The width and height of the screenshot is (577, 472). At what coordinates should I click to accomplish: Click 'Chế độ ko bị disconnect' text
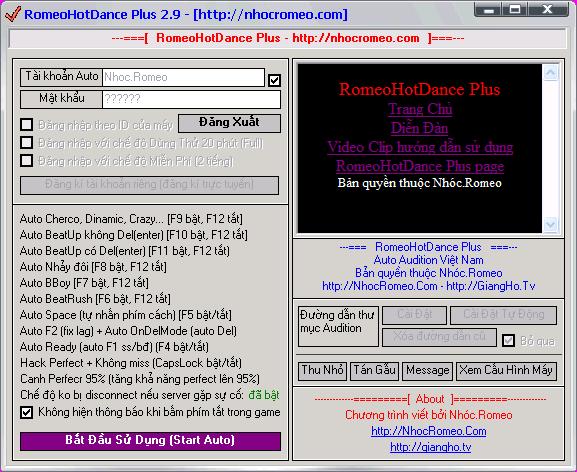[132, 395]
